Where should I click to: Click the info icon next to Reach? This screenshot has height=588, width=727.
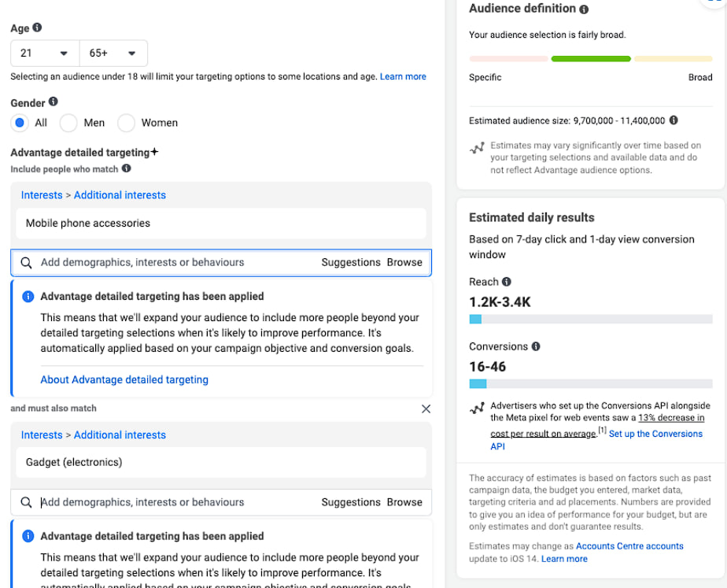tap(507, 282)
